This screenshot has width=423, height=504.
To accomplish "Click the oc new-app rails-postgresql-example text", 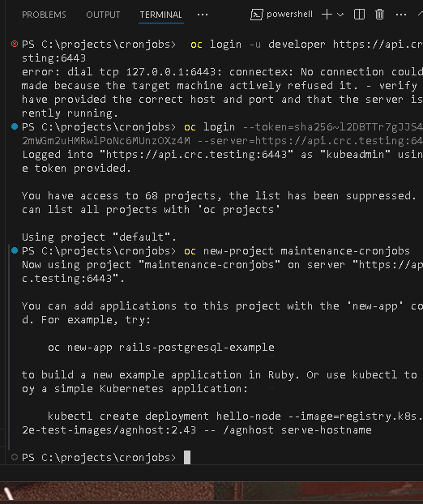I will click(x=161, y=348).
